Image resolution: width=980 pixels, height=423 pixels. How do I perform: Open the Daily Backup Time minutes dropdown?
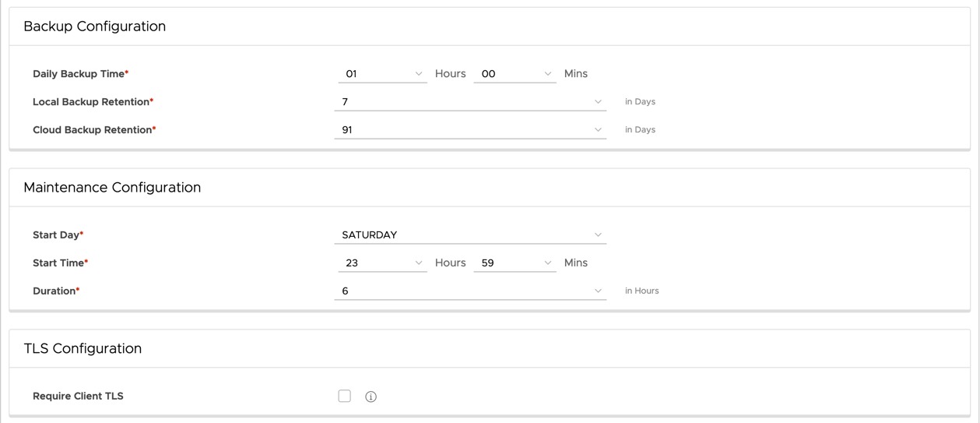point(515,74)
